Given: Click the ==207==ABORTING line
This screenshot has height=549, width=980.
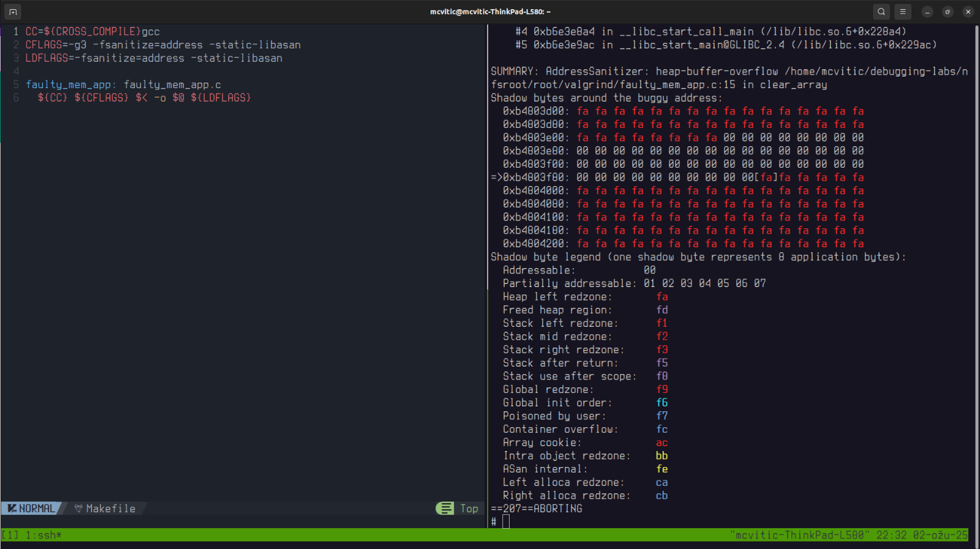Looking at the screenshot, I should (x=537, y=509).
